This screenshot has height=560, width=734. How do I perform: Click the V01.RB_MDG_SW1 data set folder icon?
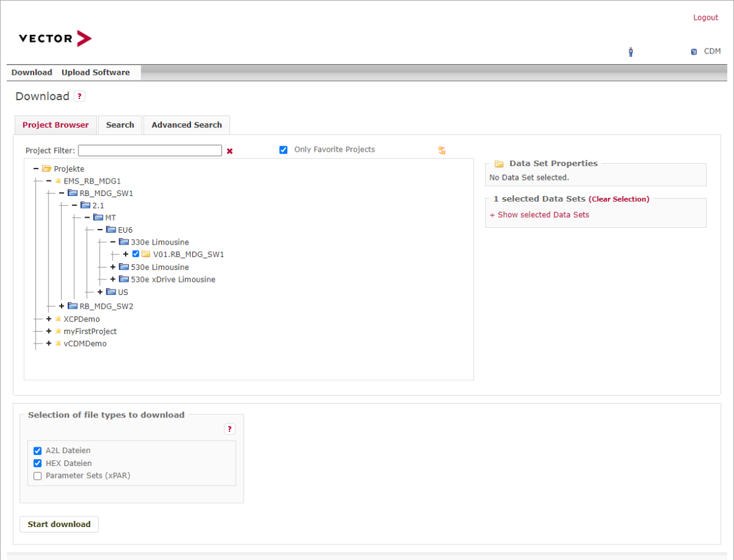[146, 254]
